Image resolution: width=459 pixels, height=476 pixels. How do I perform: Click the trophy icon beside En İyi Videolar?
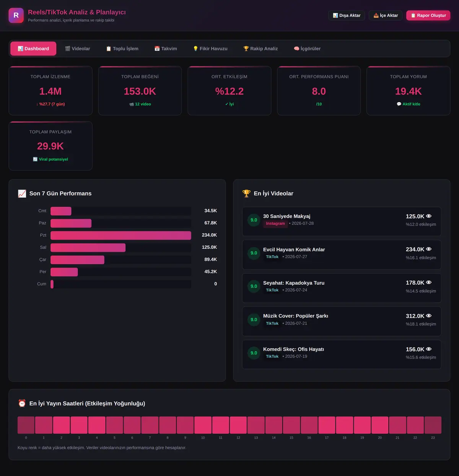pos(246,193)
